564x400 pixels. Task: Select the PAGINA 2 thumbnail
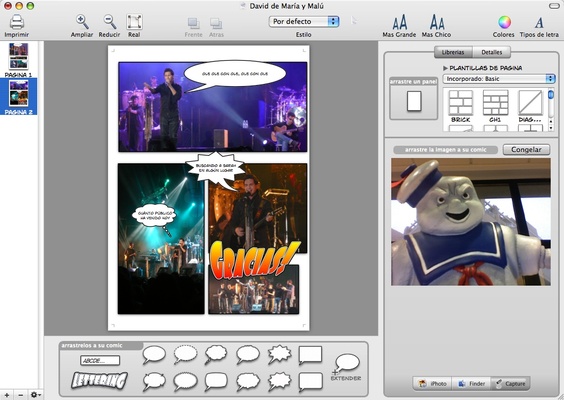pyautogui.click(x=18, y=94)
